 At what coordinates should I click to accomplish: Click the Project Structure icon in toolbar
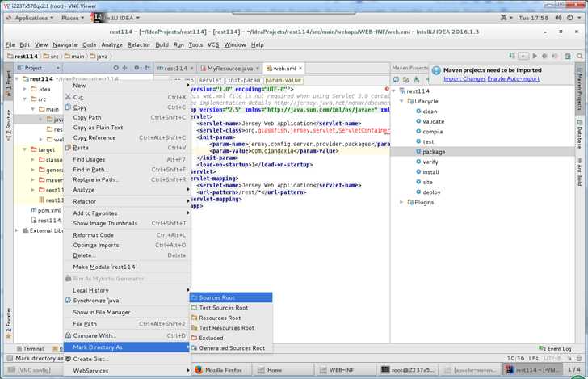coord(568,56)
